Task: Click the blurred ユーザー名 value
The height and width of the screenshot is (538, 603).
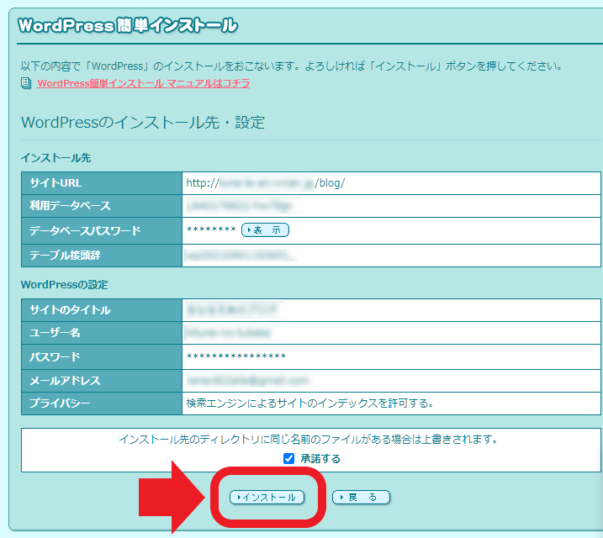Action: tap(228, 333)
